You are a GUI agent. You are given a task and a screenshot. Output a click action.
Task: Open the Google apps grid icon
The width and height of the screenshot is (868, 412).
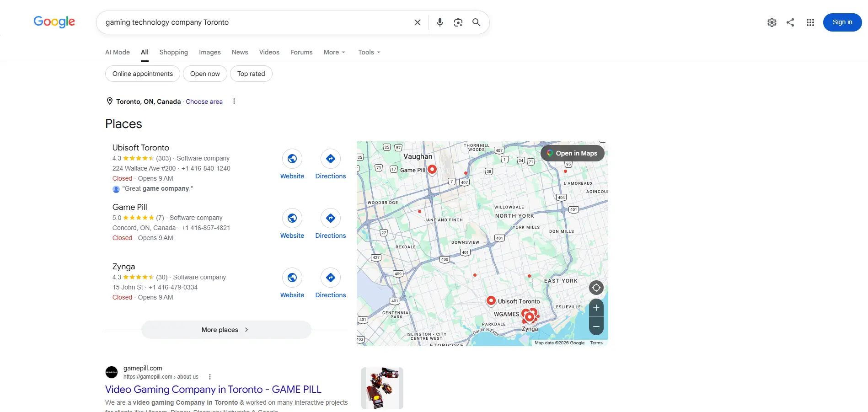click(x=810, y=22)
